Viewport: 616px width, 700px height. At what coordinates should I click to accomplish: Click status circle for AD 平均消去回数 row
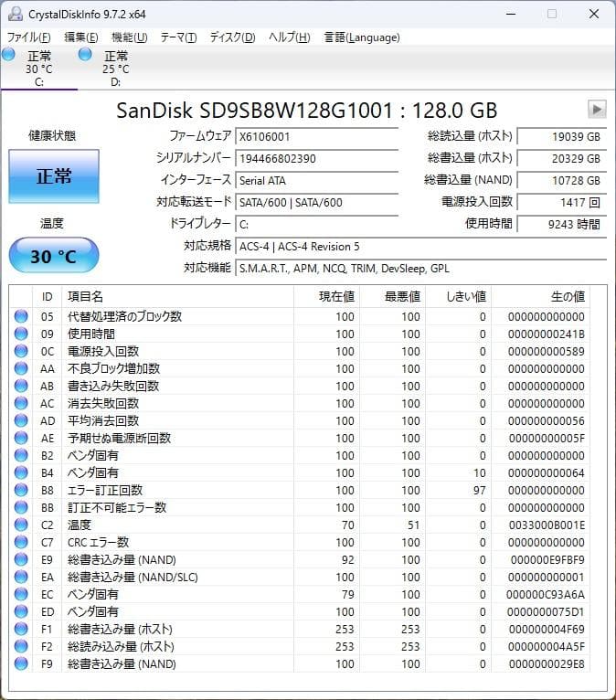(x=21, y=420)
